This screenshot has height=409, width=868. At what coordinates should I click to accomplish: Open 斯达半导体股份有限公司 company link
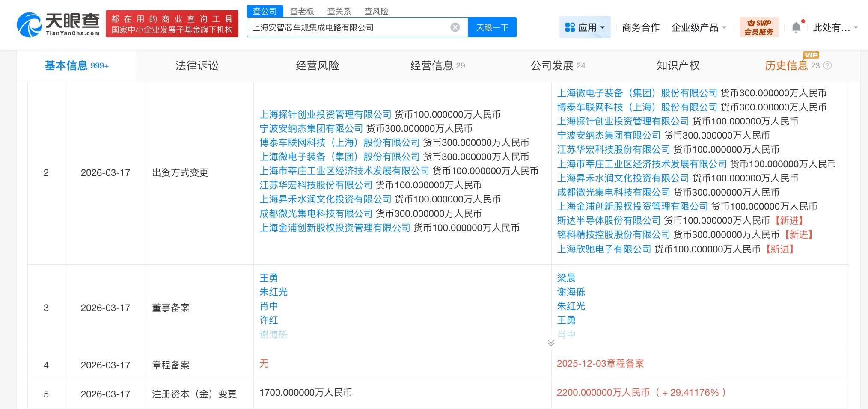[609, 220]
